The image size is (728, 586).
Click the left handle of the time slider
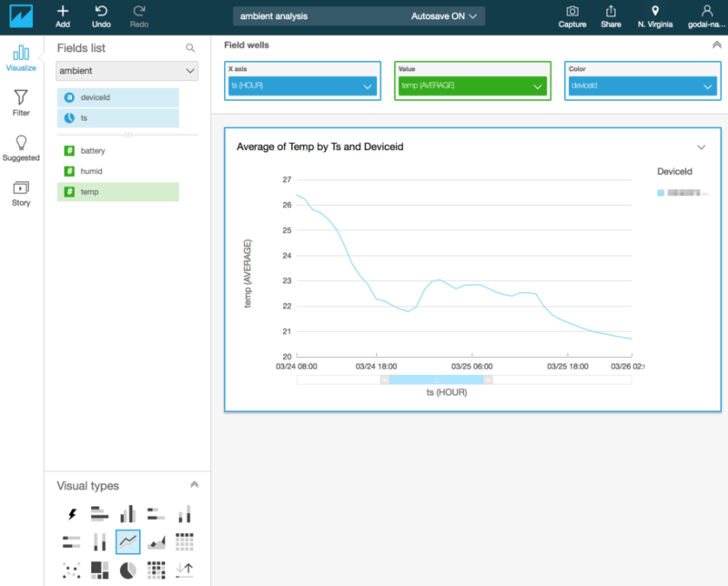385,379
